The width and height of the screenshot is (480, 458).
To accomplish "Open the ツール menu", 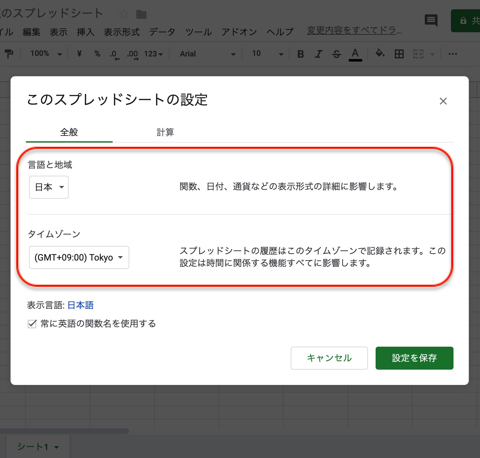I will point(198,32).
